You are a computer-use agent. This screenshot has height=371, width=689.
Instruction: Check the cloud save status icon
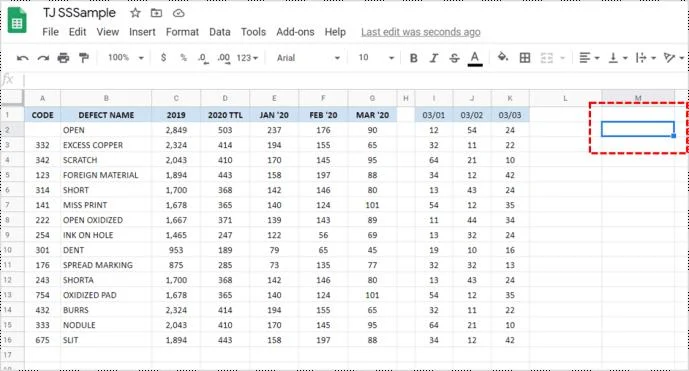[178, 13]
